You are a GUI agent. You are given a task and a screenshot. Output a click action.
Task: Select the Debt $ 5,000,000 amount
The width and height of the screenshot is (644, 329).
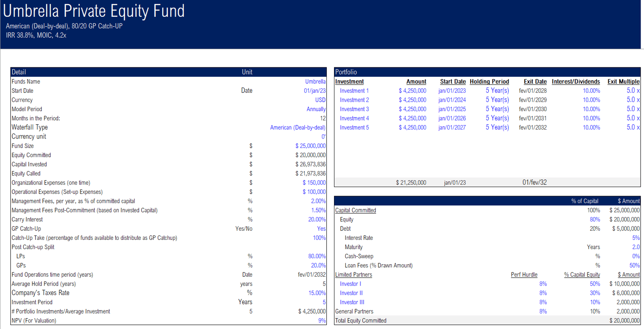626,229
